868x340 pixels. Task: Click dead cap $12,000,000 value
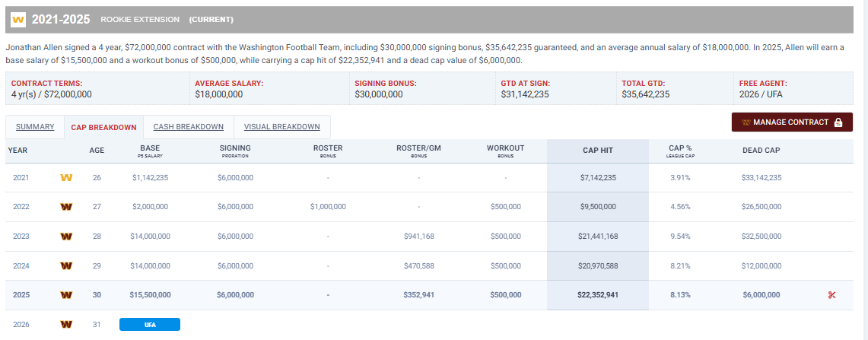coord(761,265)
